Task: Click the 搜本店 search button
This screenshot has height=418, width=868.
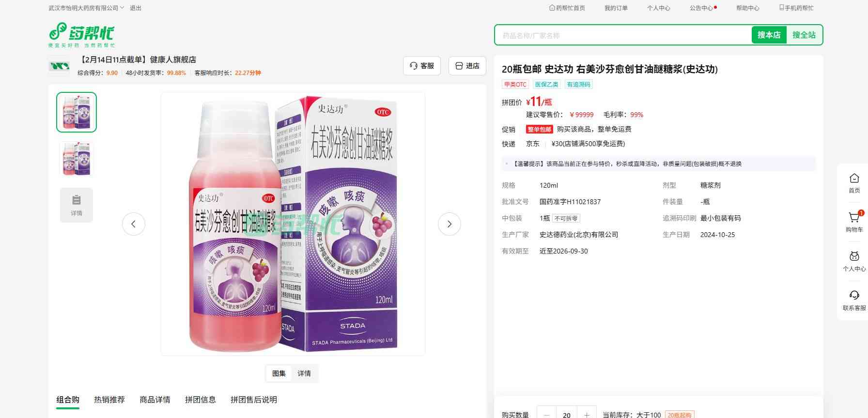Action: [x=769, y=35]
